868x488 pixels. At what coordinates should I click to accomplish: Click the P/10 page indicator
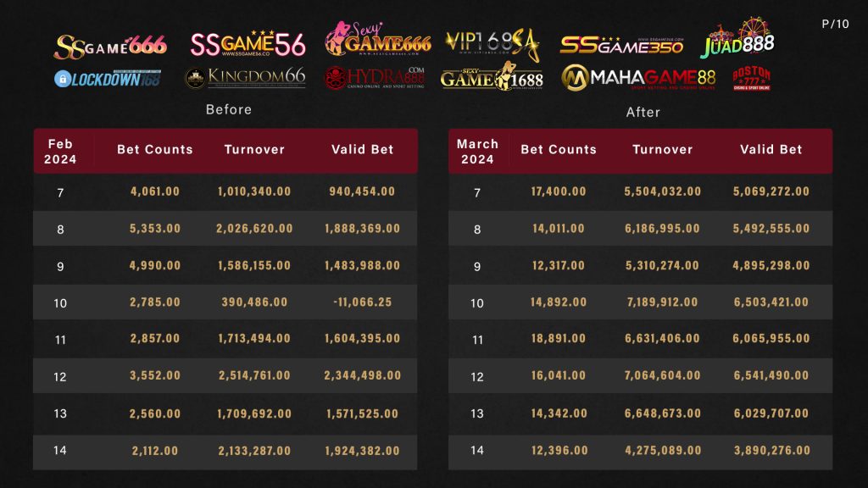[835, 24]
